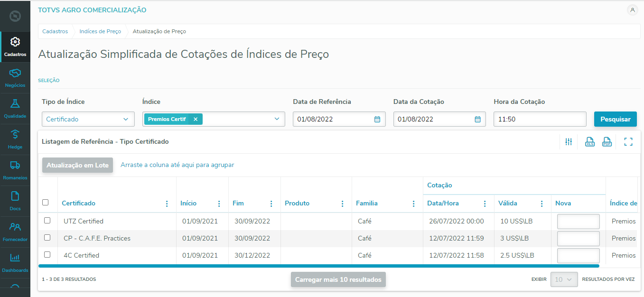This screenshot has height=297, width=644.
Task: Sort by the Data/Hora column header
Action: [443, 204]
